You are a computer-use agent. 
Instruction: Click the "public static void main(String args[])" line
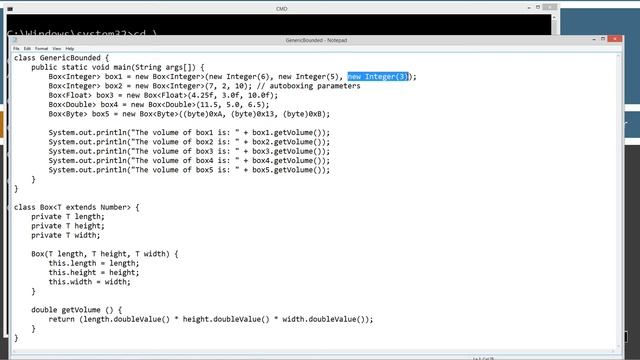(118, 67)
